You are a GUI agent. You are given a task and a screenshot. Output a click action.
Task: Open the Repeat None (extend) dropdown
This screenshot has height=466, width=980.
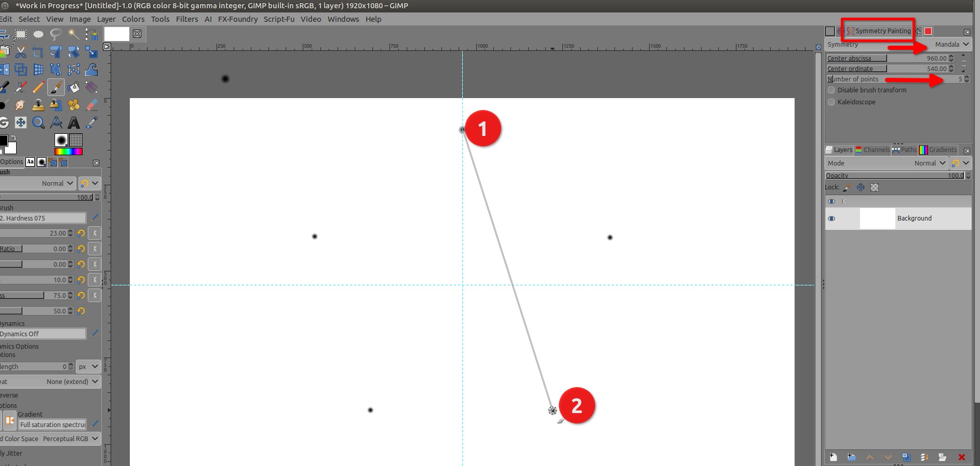point(50,382)
